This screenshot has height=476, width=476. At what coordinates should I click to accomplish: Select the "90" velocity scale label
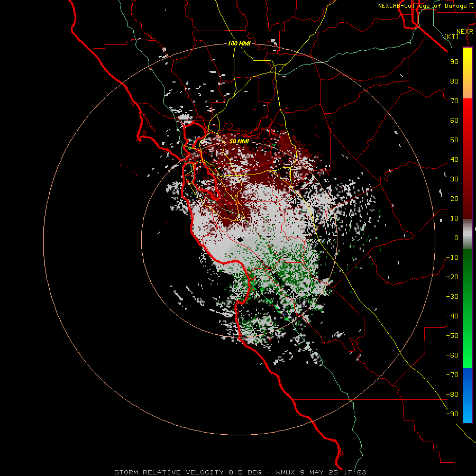454,62
